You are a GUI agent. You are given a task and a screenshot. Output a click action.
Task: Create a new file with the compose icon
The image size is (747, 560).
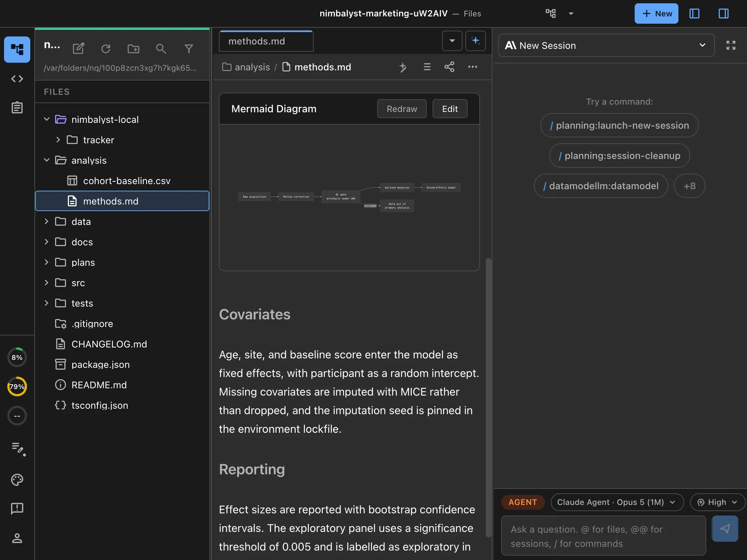click(x=78, y=48)
